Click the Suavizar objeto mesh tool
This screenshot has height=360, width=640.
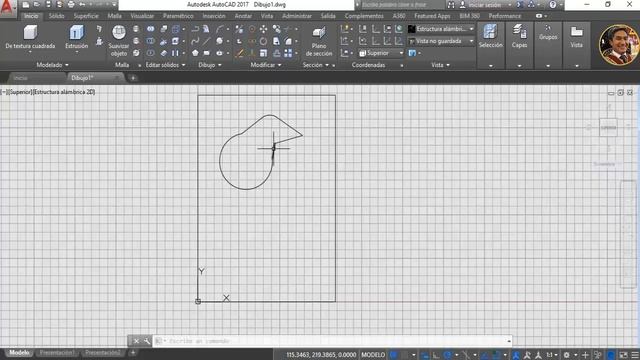(x=119, y=41)
